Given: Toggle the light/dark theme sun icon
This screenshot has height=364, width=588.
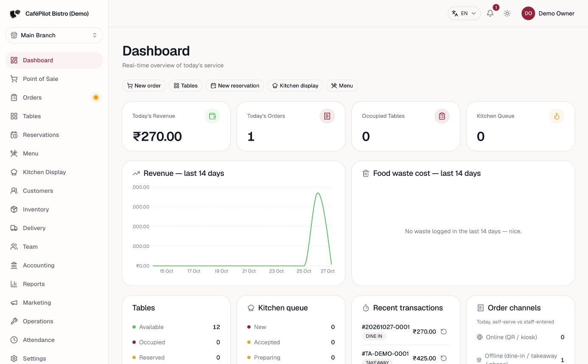Looking at the screenshot, I should point(507,13).
